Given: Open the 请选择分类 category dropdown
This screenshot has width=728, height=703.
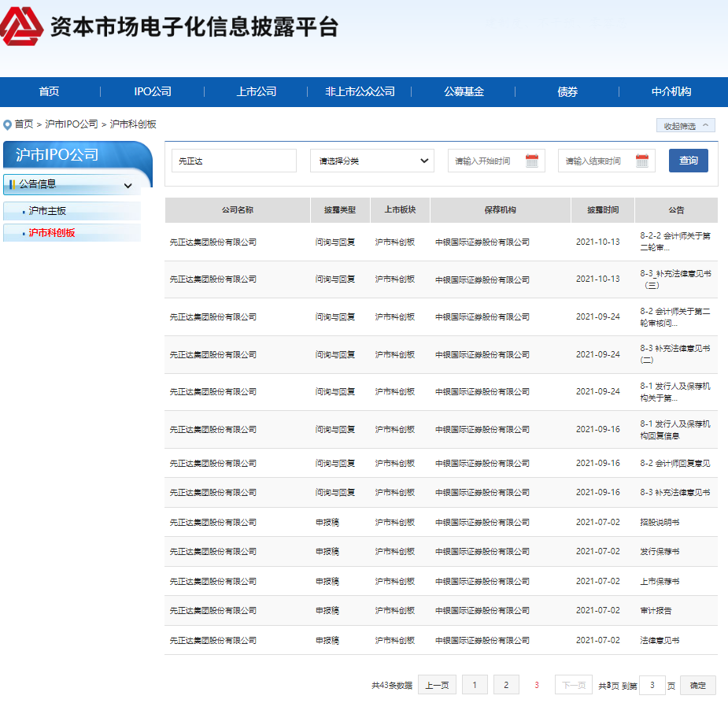Looking at the screenshot, I should (x=371, y=160).
